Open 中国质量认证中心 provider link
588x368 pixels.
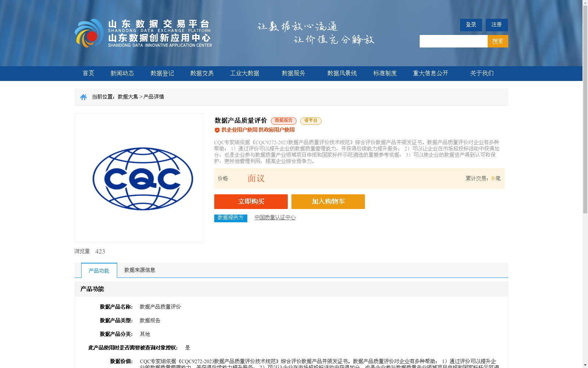point(275,217)
